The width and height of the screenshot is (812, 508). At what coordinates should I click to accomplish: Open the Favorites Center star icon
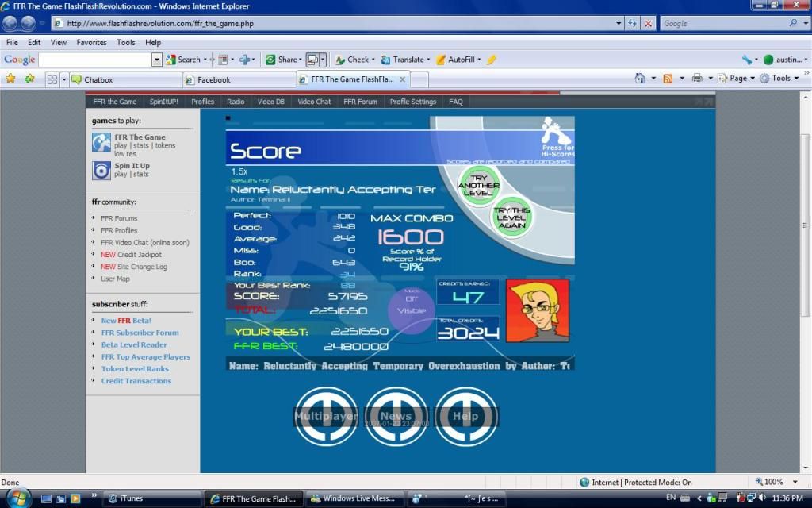pyautogui.click(x=11, y=79)
